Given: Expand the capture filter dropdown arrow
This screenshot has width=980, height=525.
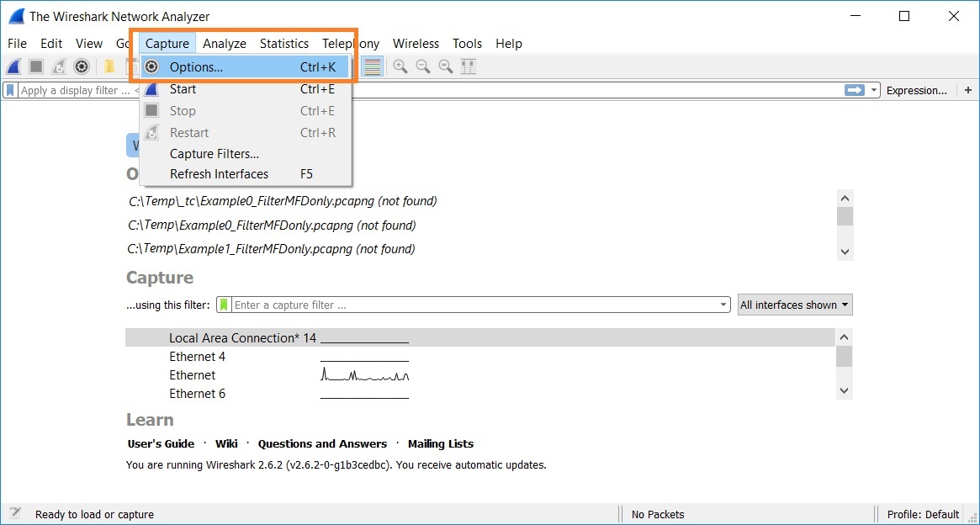Looking at the screenshot, I should tap(723, 305).
